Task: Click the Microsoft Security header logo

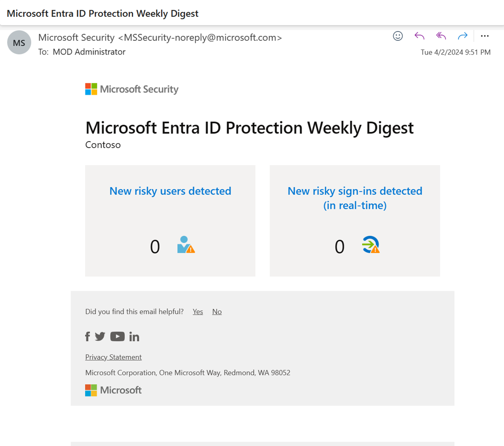Action: tap(132, 89)
